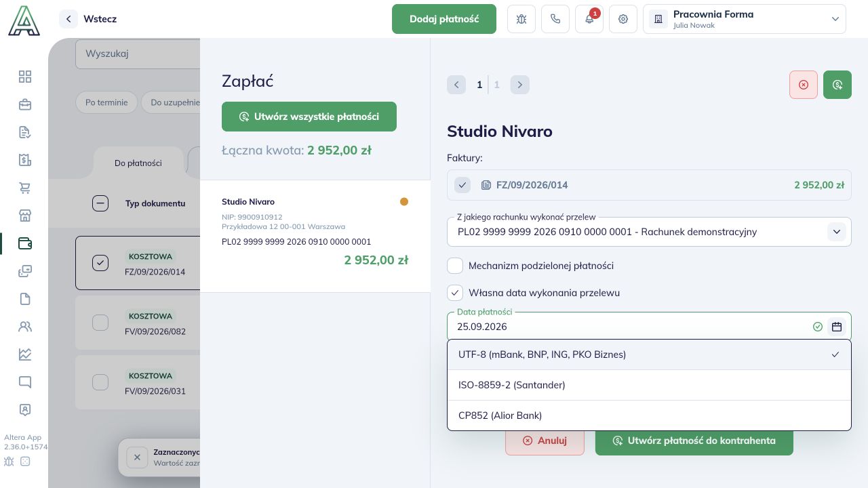
Task: Tick checkbox for FV/09/2026/082 row
Action: 100,323
